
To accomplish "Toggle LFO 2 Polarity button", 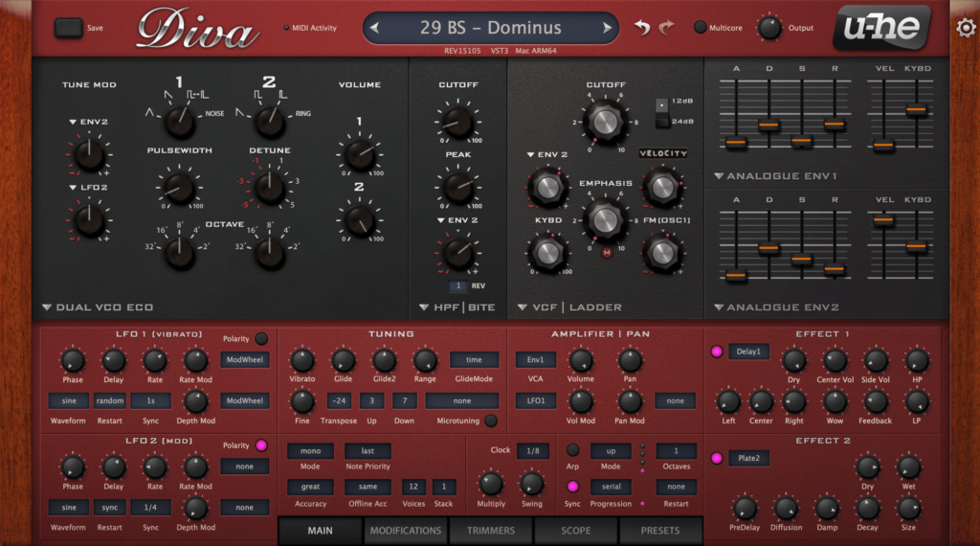I will (261, 445).
